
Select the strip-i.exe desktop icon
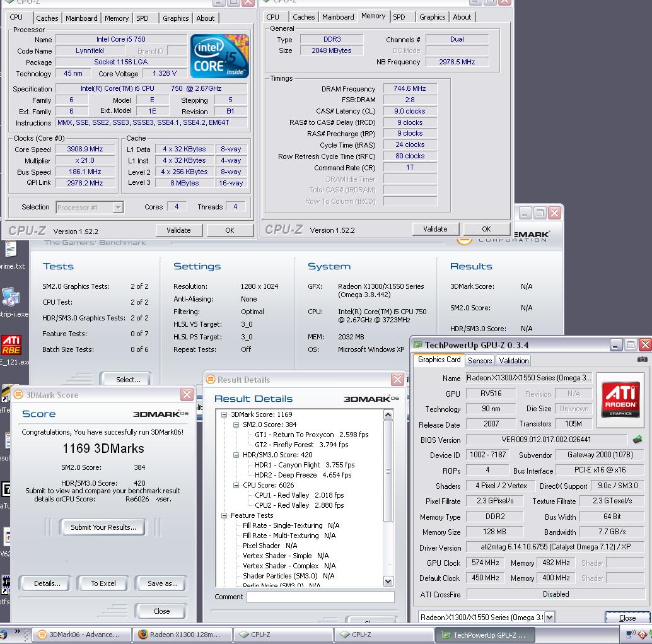coord(11,297)
